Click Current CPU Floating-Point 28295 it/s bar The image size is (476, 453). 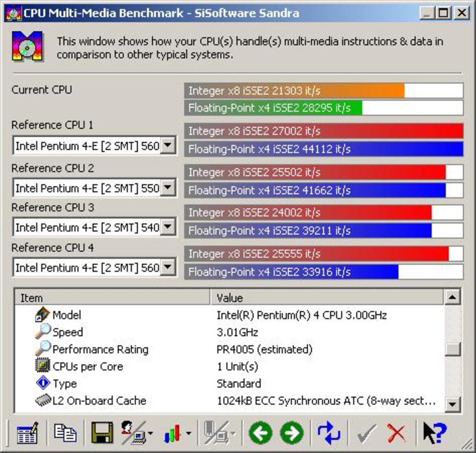[323, 108]
